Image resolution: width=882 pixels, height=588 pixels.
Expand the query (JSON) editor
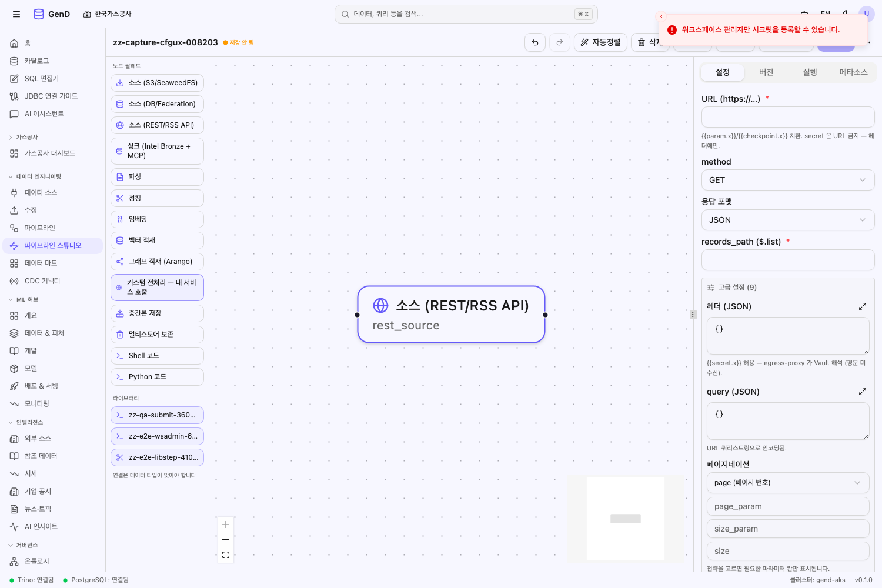point(863,392)
